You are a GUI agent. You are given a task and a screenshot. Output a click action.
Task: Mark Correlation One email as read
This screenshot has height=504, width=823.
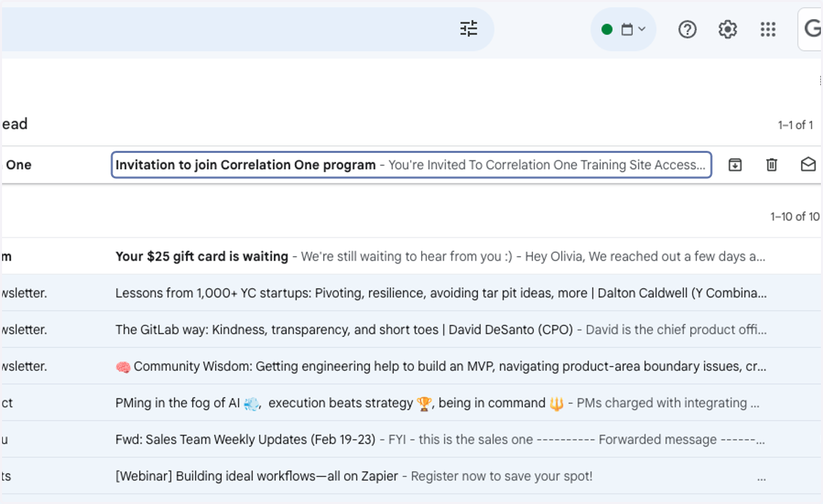[808, 165]
